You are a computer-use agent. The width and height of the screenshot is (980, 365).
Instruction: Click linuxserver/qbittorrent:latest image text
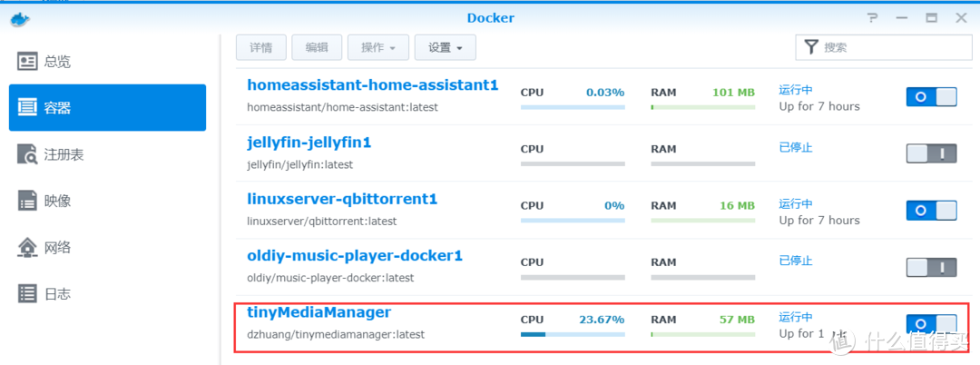(322, 222)
